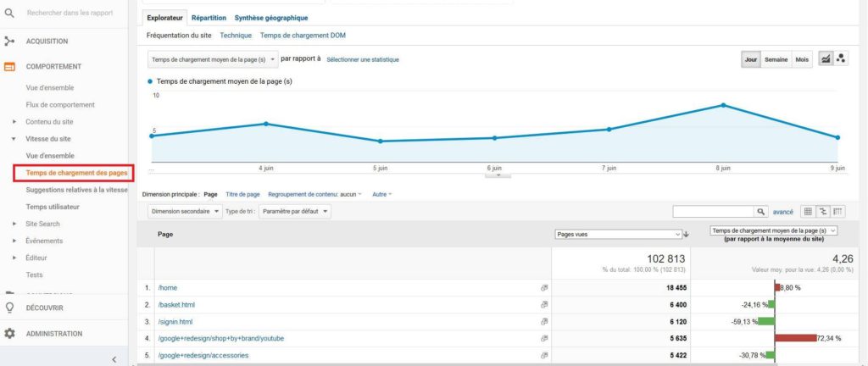
Task: Open Suggestions relatives à la vitesse
Action: click(76, 190)
